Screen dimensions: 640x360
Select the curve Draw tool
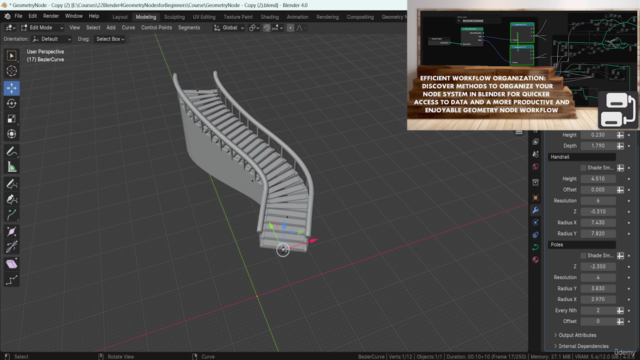point(11,184)
